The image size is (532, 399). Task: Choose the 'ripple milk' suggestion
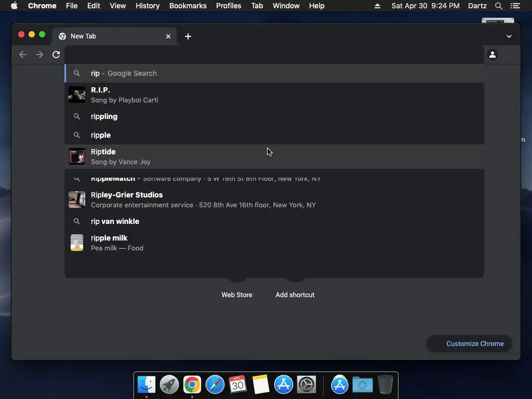click(274, 243)
